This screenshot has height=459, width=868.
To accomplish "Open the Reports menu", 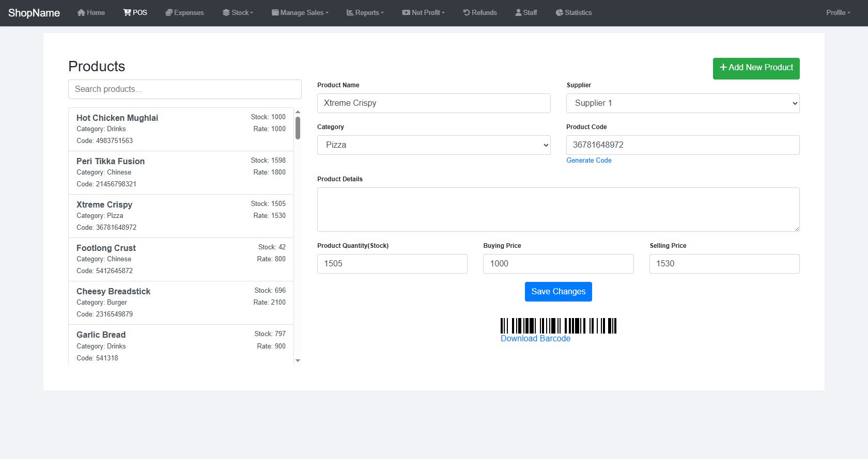I will tap(365, 12).
